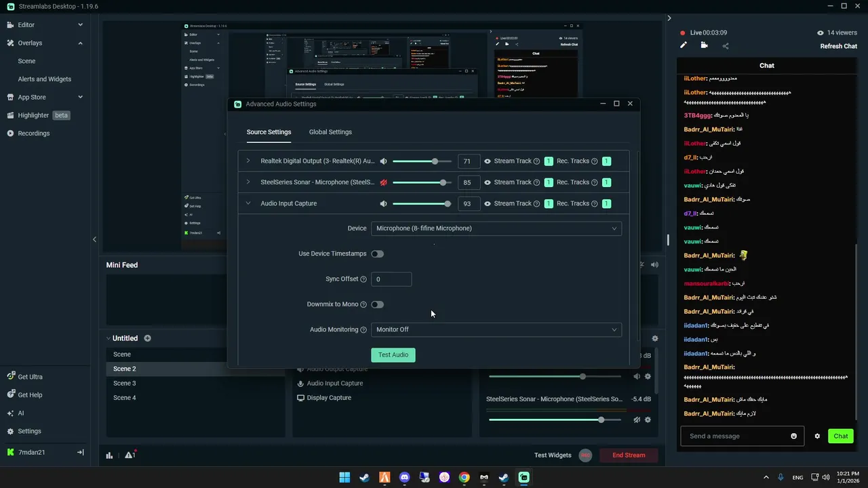Adjust the Audio Input Capture volume slider

point(422,203)
